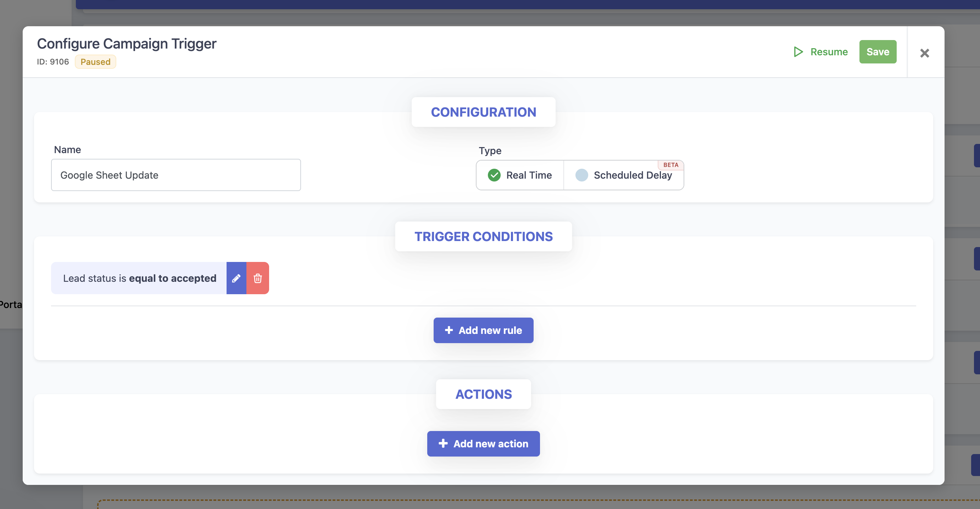Click the Add new action button label

pos(490,443)
